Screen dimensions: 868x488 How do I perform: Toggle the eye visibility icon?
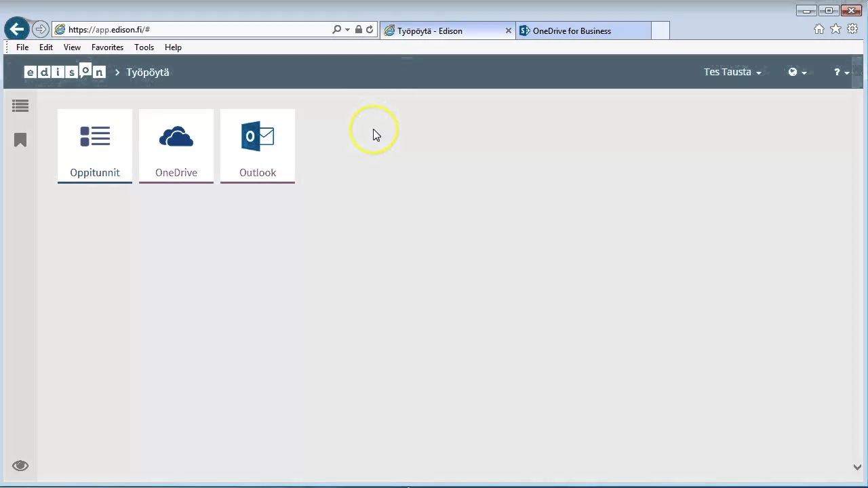click(x=20, y=466)
